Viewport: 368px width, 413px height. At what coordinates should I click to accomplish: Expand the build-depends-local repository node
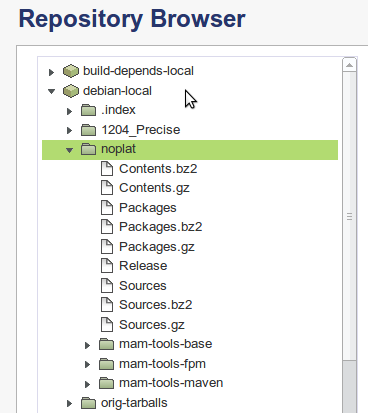coord(51,72)
